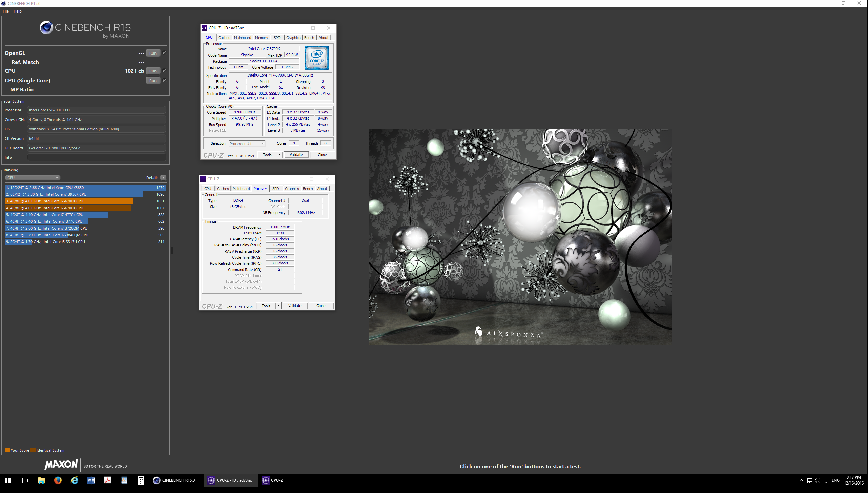This screenshot has width=868, height=493.
Task: Select the Xeon X5650 ranking entry
Action: [85, 188]
